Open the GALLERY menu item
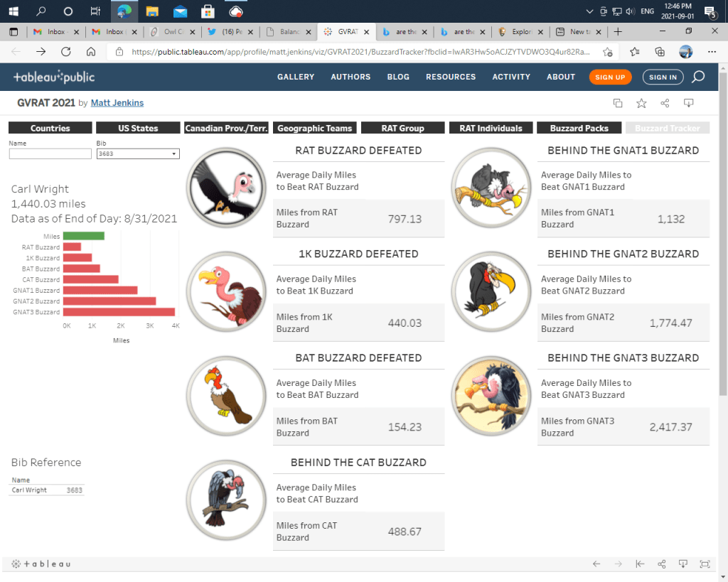The width and height of the screenshot is (728, 582). [296, 77]
